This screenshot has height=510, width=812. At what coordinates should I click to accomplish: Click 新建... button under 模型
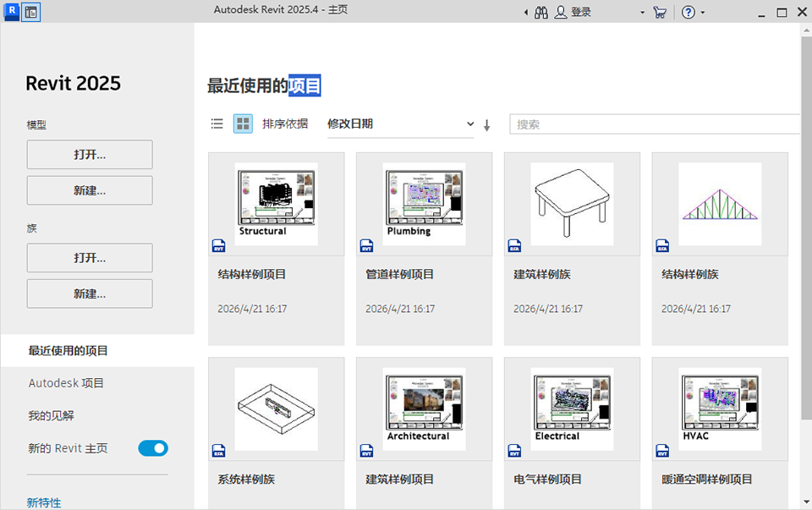[90, 190]
